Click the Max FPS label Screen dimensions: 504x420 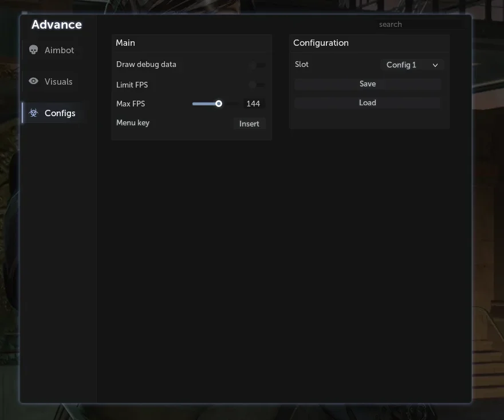click(x=131, y=104)
